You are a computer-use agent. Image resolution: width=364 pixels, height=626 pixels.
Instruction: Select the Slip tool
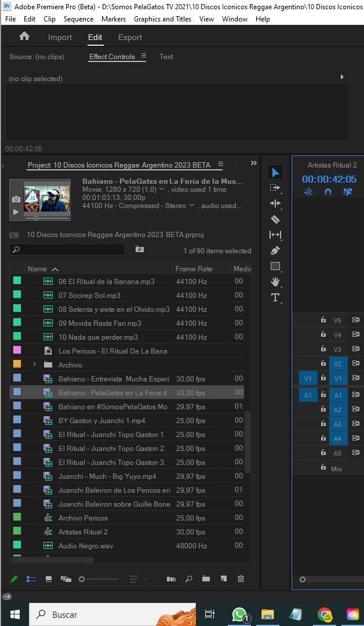click(x=275, y=235)
